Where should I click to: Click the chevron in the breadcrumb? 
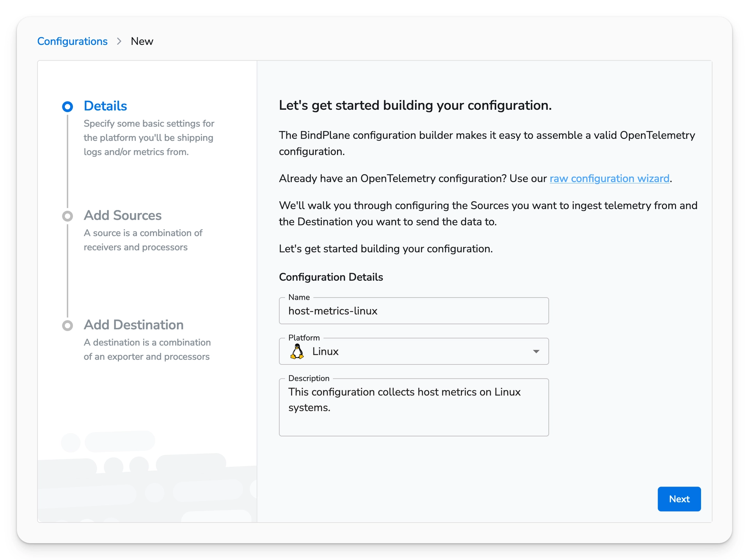click(x=119, y=41)
